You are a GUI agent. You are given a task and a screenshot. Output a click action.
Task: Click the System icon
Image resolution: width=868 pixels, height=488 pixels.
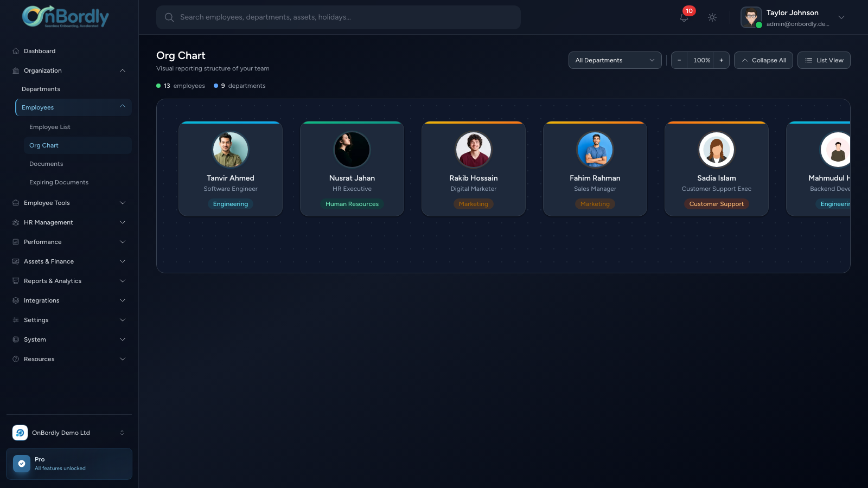16,339
